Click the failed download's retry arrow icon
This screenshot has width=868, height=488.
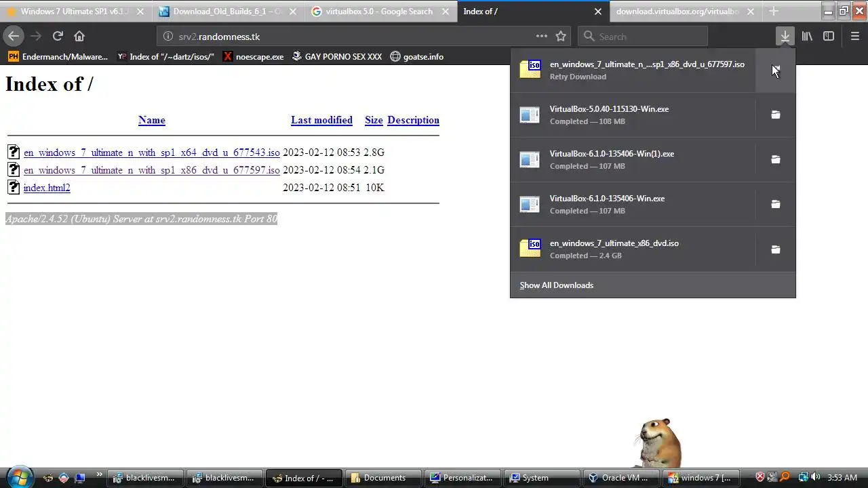[x=775, y=70]
